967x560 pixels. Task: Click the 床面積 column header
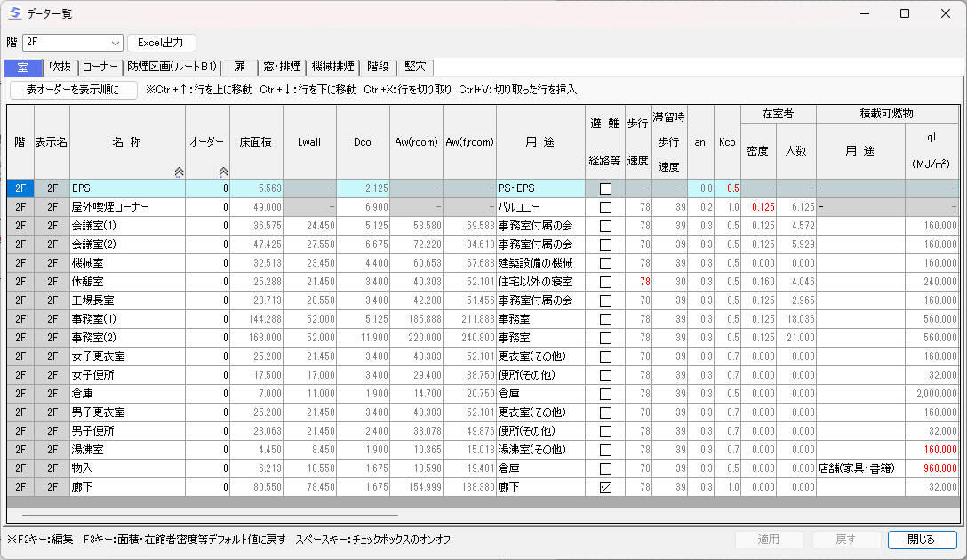257,142
